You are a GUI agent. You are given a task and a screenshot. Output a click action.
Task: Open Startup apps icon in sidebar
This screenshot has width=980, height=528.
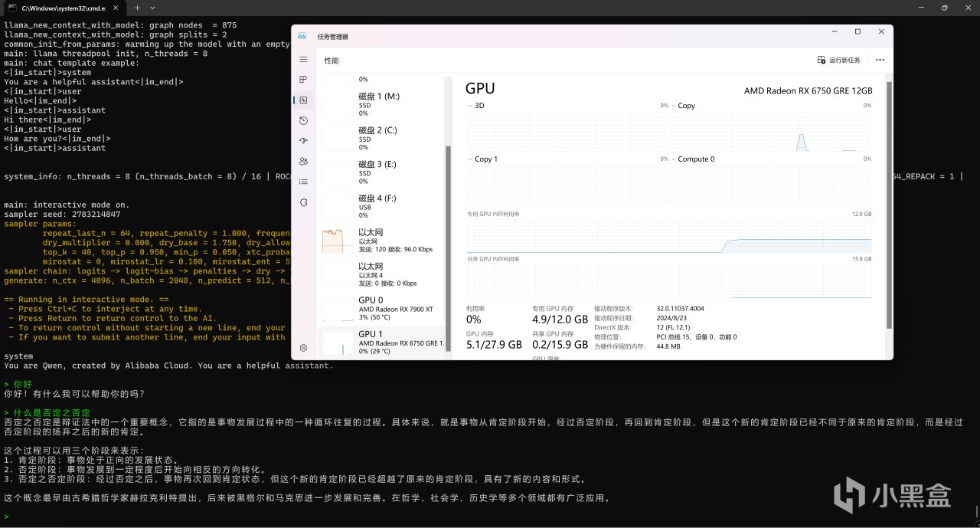[x=303, y=141]
